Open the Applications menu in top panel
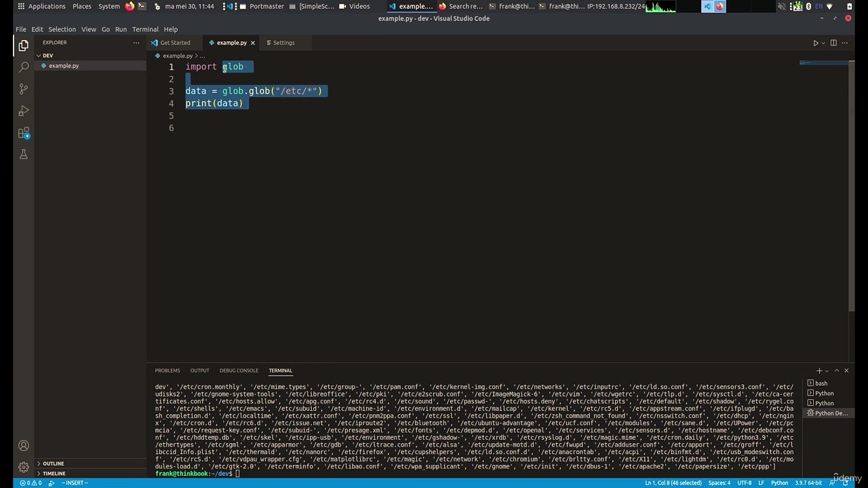 coord(41,6)
